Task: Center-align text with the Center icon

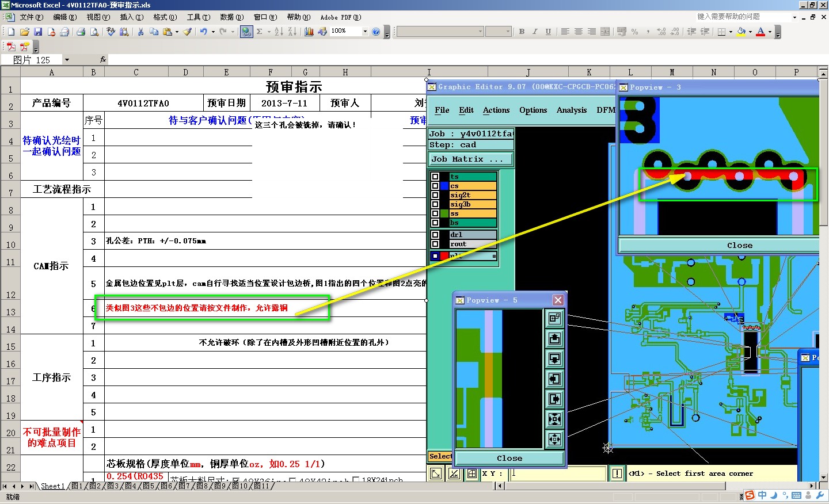Action: click(579, 32)
